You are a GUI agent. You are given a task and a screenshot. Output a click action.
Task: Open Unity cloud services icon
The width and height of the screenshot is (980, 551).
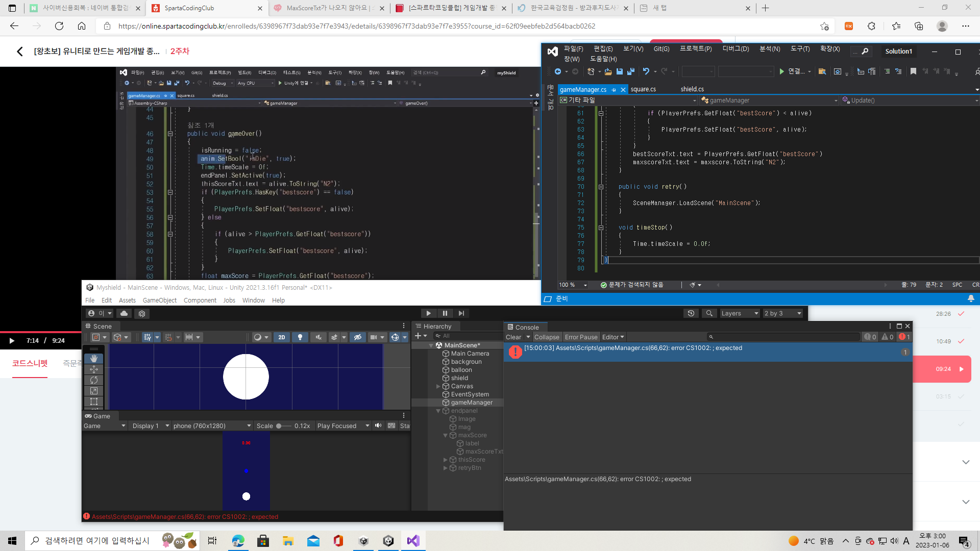coord(124,313)
